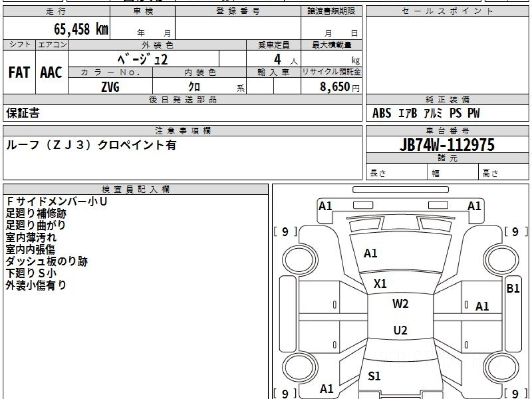This screenshot has height=399, width=532.
Task: Select the 保証書 text entry
Action: click(x=23, y=113)
